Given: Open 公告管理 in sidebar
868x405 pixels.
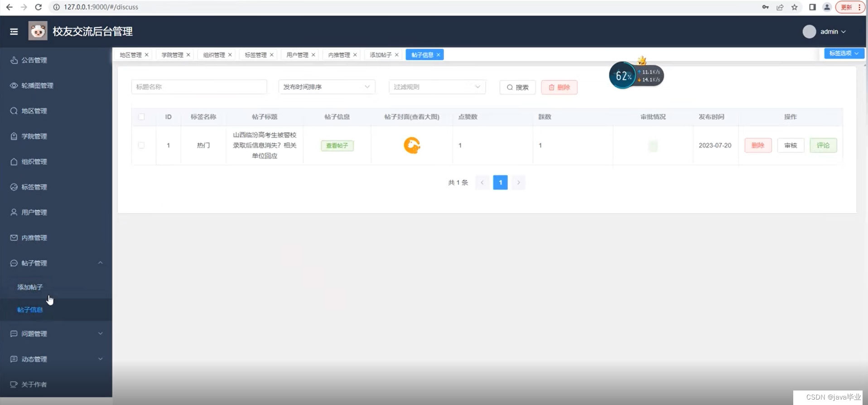Looking at the screenshot, I should pyautogui.click(x=56, y=60).
